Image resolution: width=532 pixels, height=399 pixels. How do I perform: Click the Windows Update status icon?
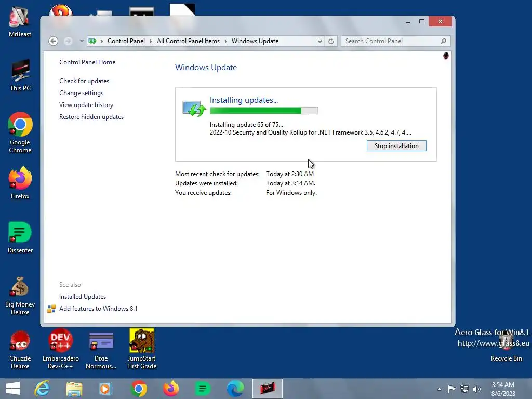tap(194, 109)
